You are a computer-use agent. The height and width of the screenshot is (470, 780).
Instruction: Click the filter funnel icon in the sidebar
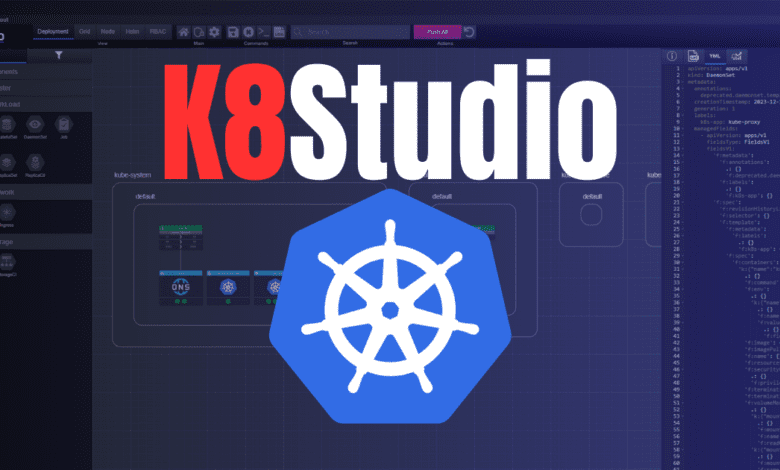click(59, 55)
